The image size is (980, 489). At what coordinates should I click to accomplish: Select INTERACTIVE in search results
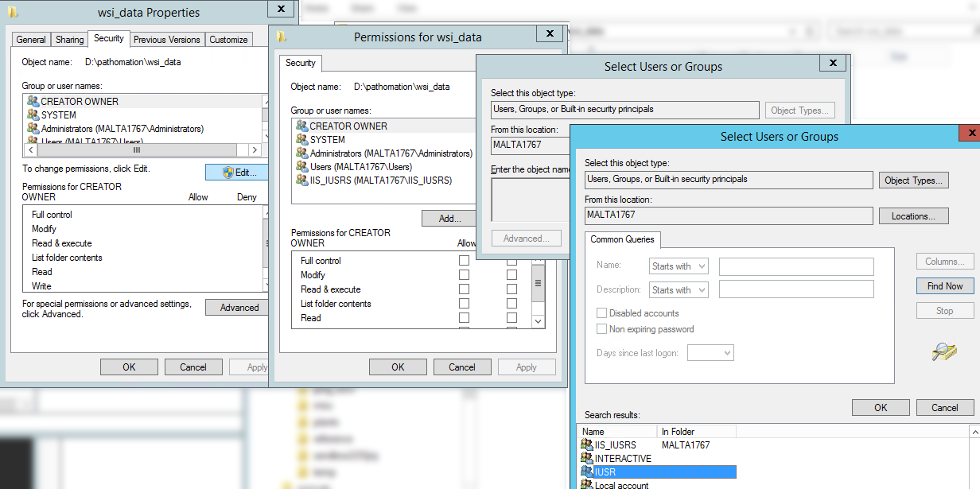(x=623, y=458)
